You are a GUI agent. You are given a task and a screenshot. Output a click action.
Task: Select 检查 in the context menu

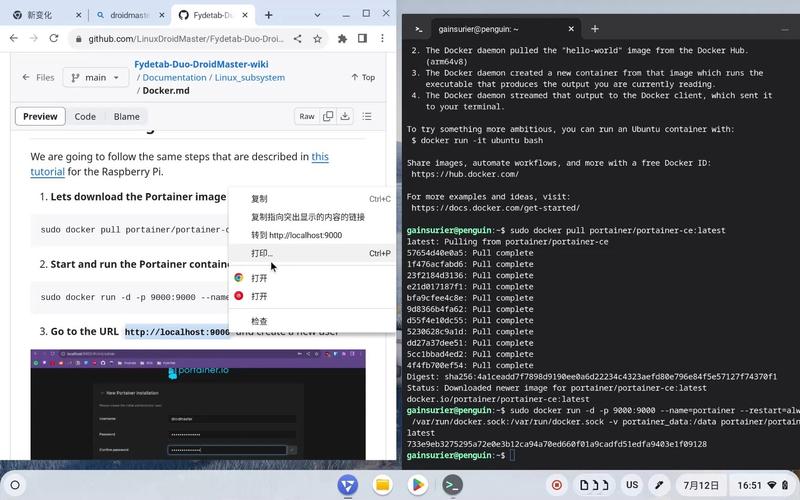[311, 321]
